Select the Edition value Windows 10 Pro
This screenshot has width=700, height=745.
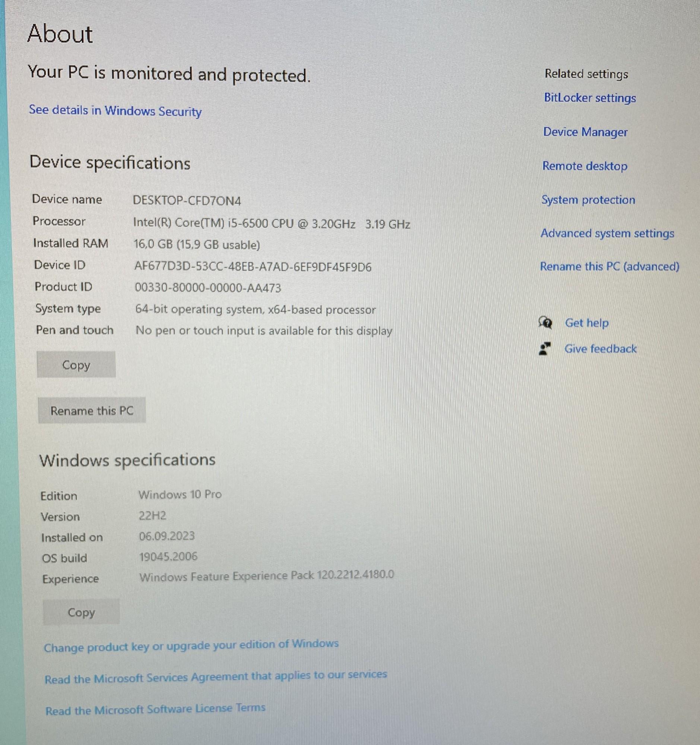click(180, 494)
